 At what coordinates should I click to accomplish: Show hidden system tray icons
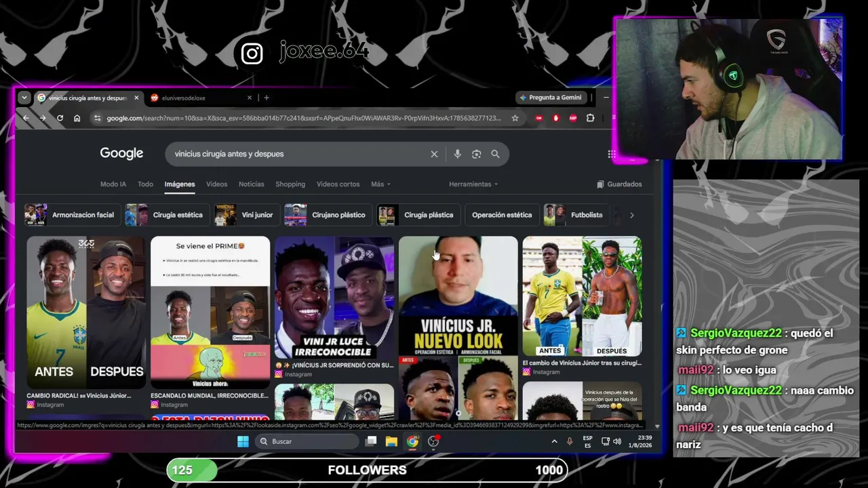pos(554,441)
